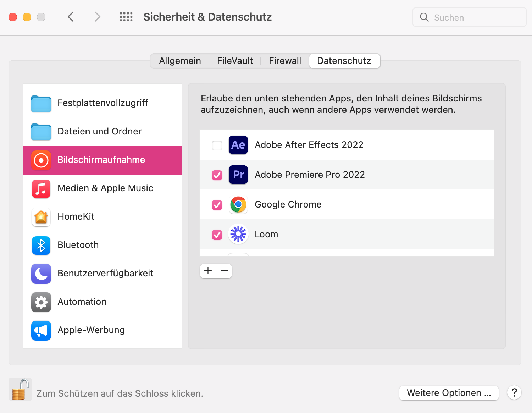
Task: Show all preferences grid icon
Action: click(x=126, y=17)
